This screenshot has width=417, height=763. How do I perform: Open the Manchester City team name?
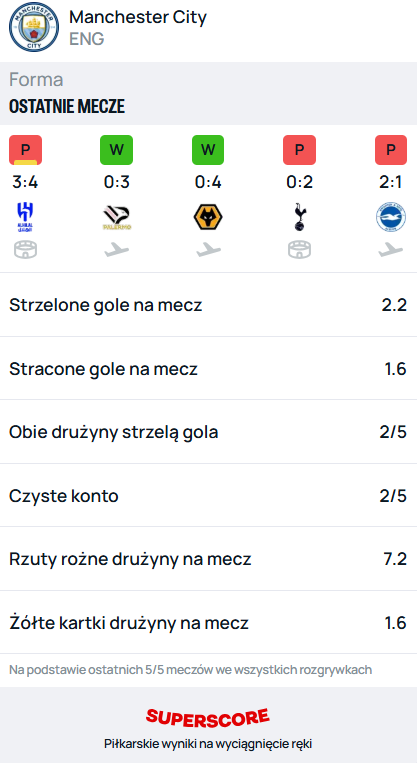coord(138,17)
